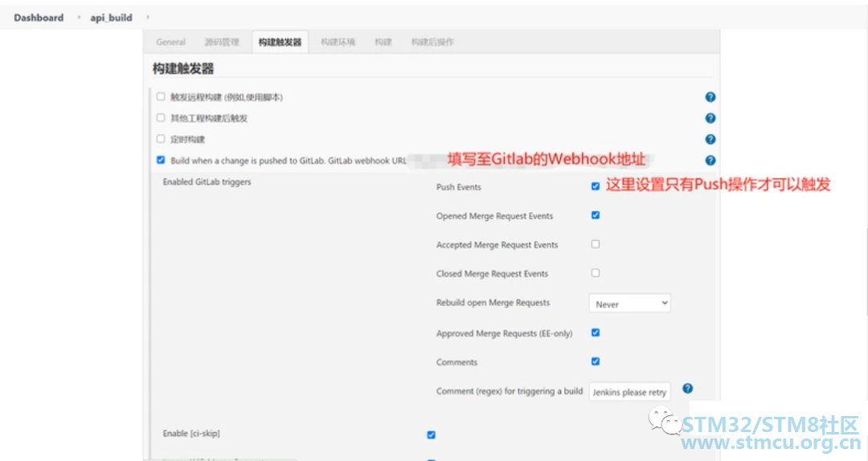Click Comment regex input field
868x461 pixels.
point(629,392)
